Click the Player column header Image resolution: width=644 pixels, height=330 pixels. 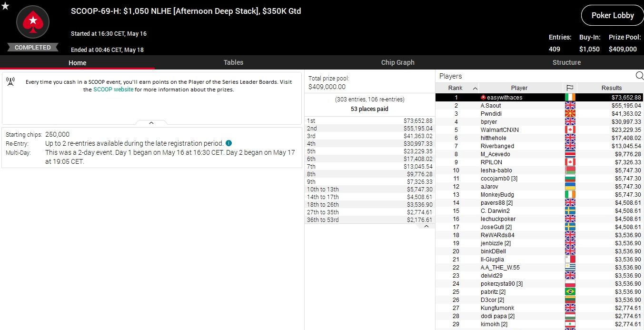pos(519,88)
